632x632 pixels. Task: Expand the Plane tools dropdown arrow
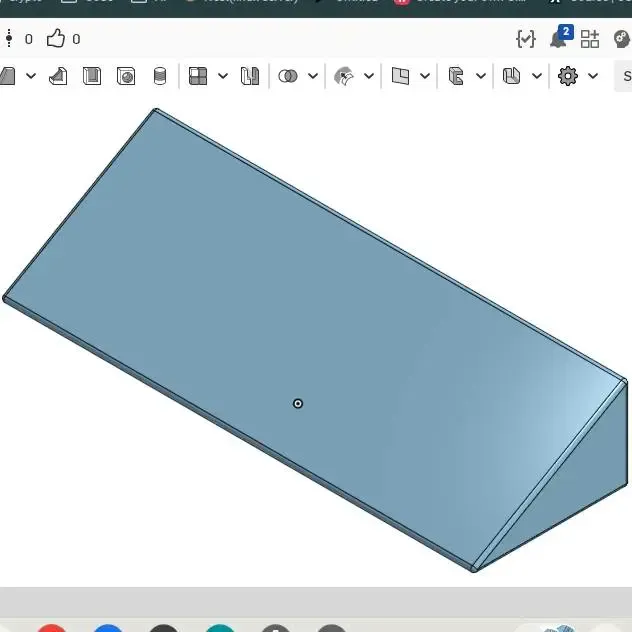425,76
